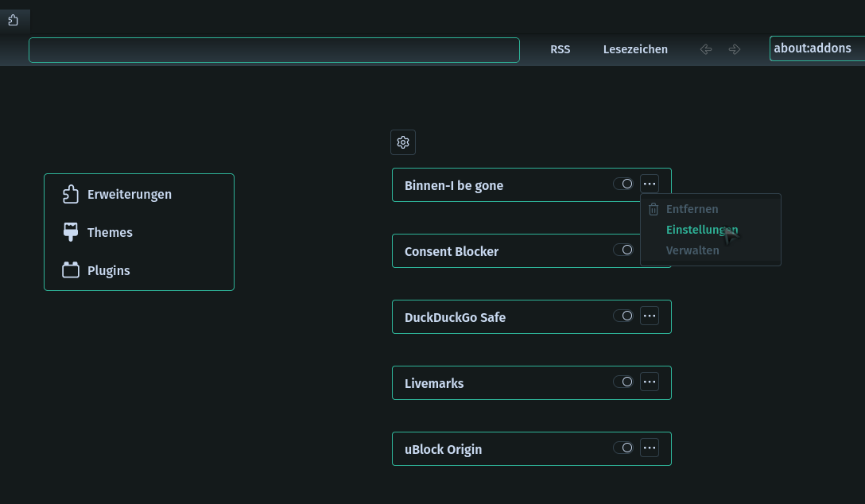This screenshot has width=865, height=504.
Task: Toggle the Binnen-I be gone extension
Action: click(623, 184)
